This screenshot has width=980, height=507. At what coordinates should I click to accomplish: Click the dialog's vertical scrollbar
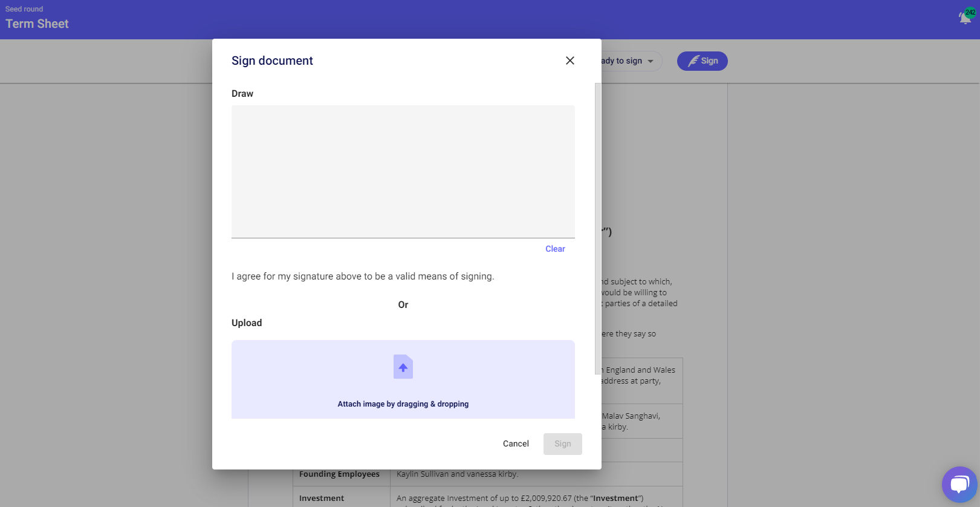(x=598, y=229)
